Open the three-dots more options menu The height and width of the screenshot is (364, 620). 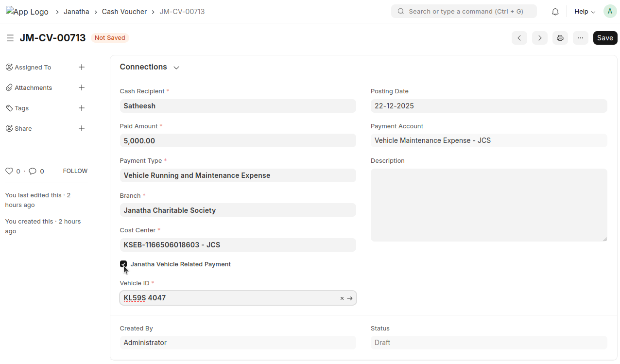[x=581, y=38]
